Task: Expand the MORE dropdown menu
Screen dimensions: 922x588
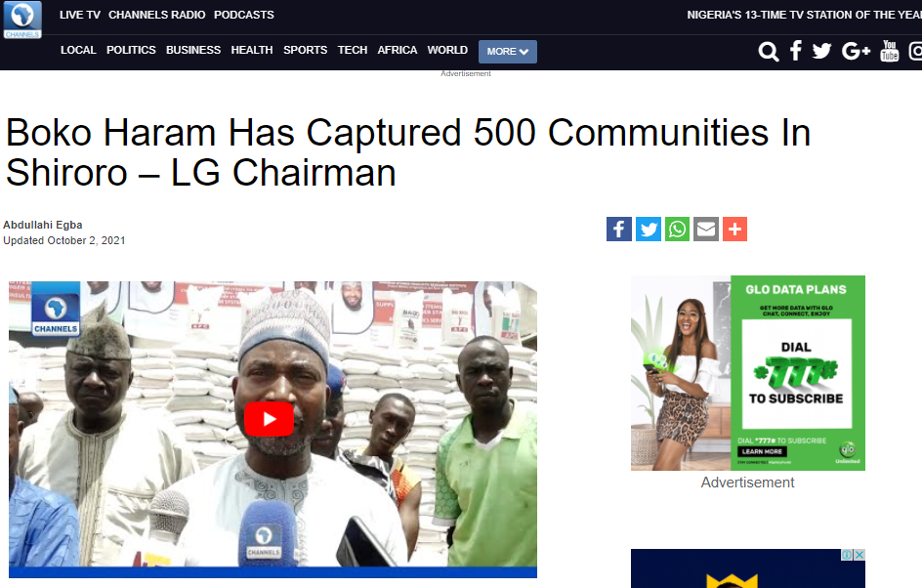Action: pos(508,52)
